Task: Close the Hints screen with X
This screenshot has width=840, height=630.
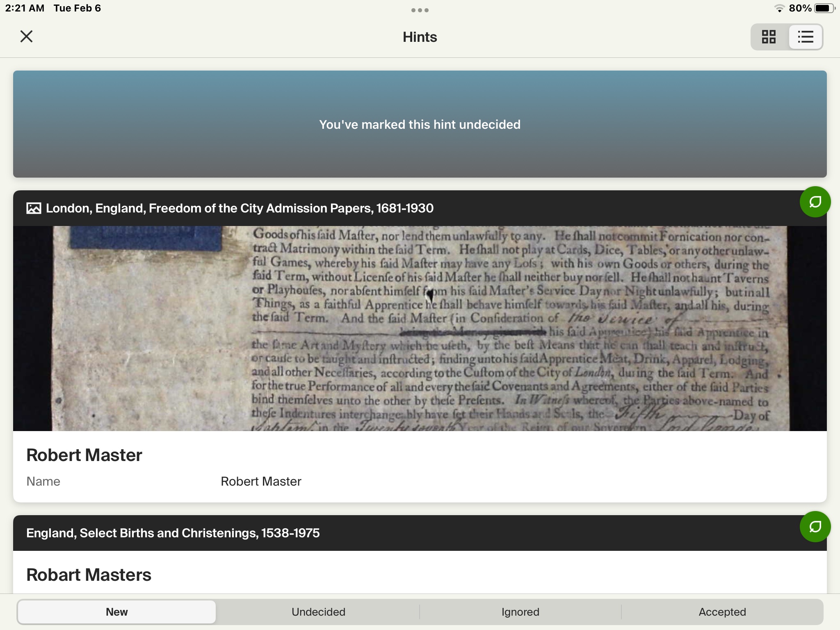Action: point(26,37)
